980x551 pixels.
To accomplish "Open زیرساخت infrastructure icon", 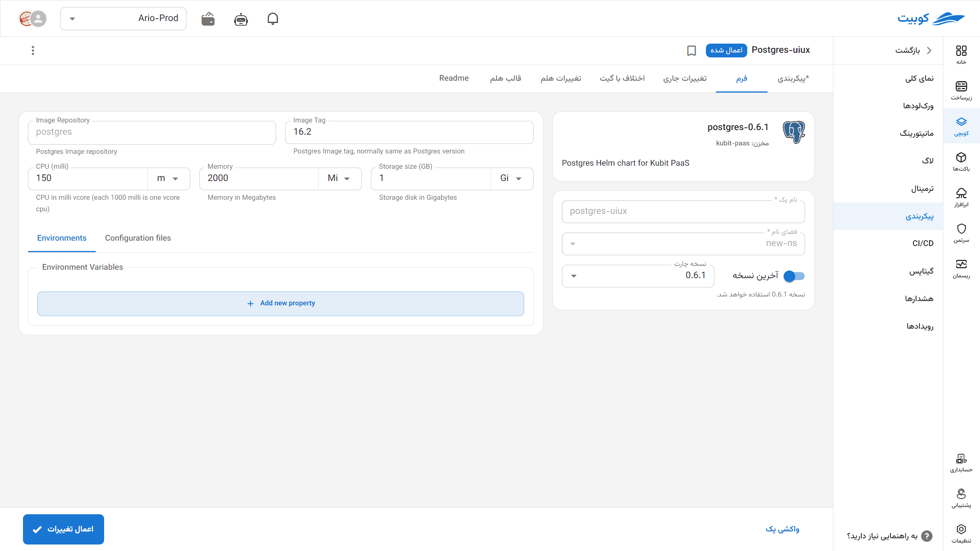I will (961, 90).
